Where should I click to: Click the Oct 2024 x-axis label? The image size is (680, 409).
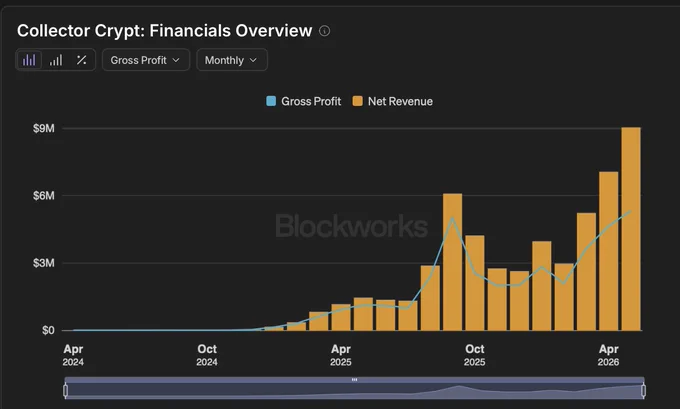point(207,355)
